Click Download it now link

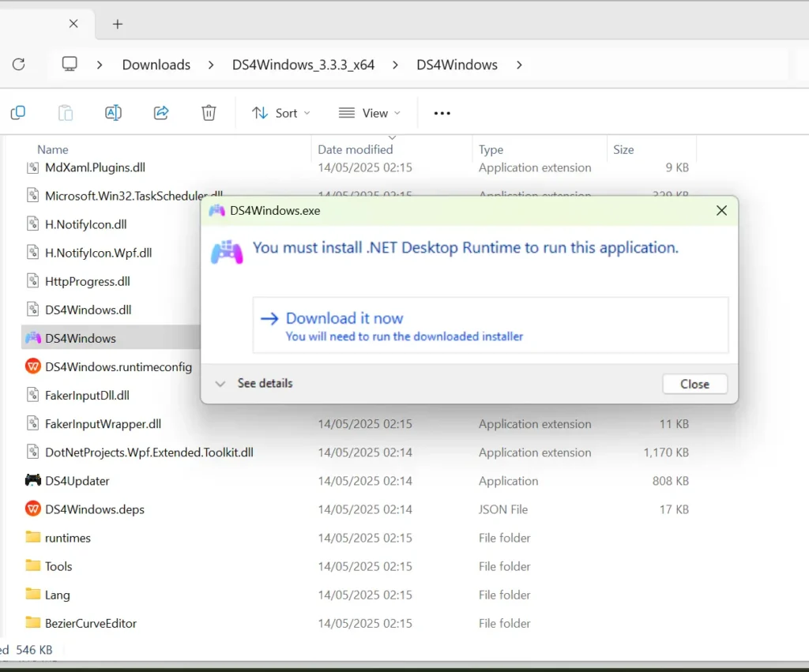[x=344, y=318]
